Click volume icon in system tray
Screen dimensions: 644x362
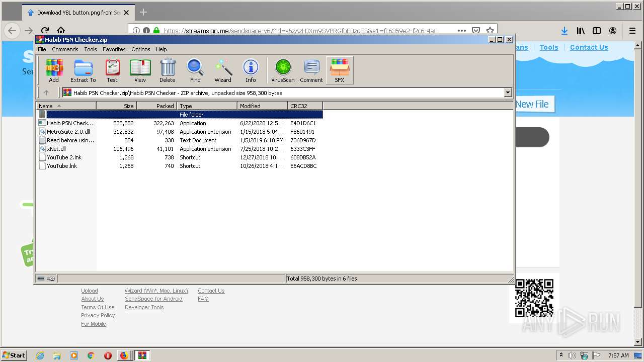tap(572, 355)
